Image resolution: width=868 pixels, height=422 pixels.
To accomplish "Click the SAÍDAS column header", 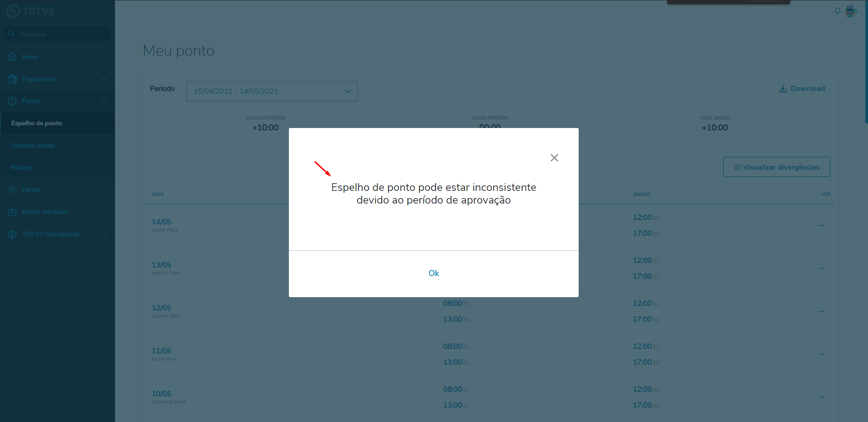I will pyautogui.click(x=642, y=194).
